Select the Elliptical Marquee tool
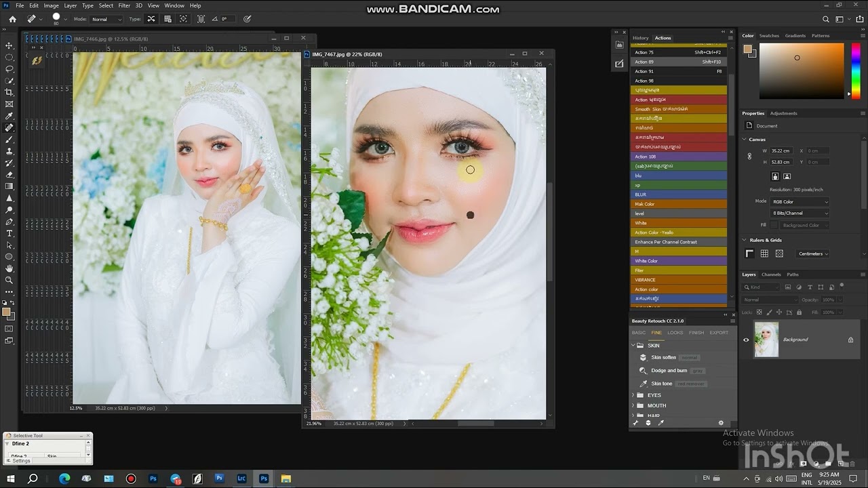868x488 pixels. [9, 57]
